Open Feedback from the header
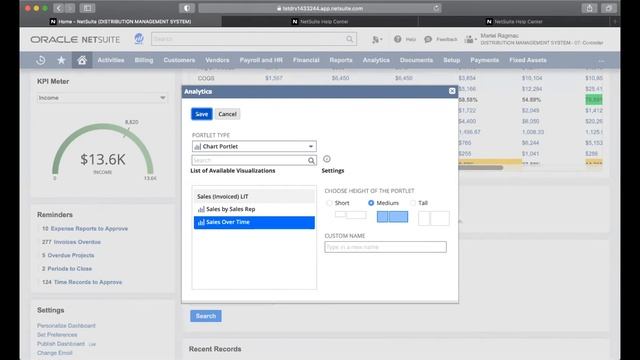The height and width of the screenshot is (360, 640). tap(440, 39)
